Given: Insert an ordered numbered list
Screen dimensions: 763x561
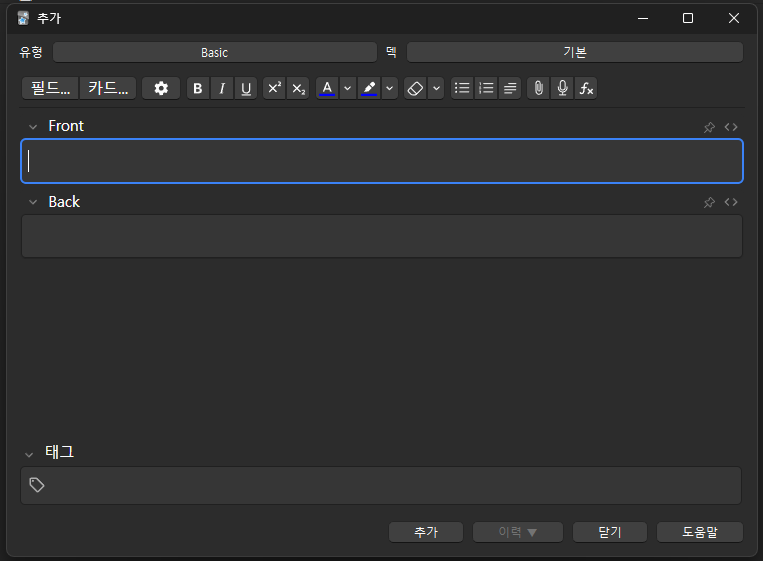Looking at the screenshot, I should (486, 88).
